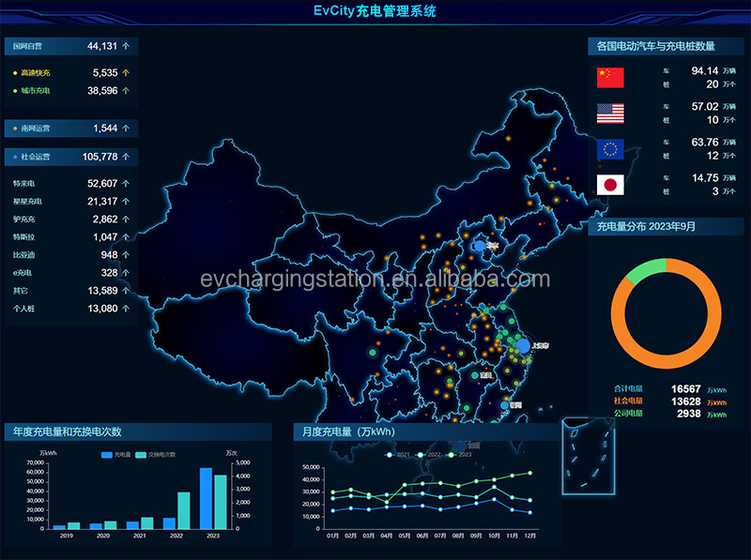Click the green bullet beside 城市充电
Screen dimensions: 751x560
coord(15,91)
